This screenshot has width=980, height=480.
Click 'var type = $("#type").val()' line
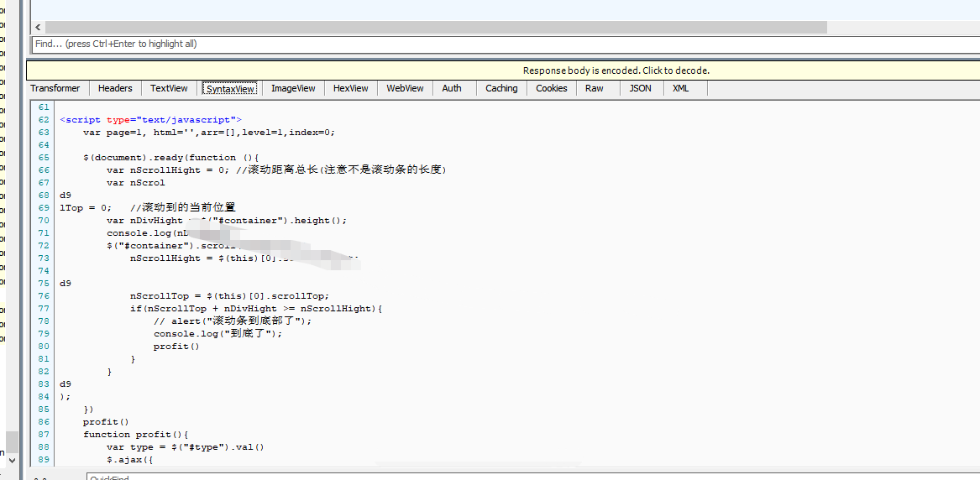click(186, 447)
